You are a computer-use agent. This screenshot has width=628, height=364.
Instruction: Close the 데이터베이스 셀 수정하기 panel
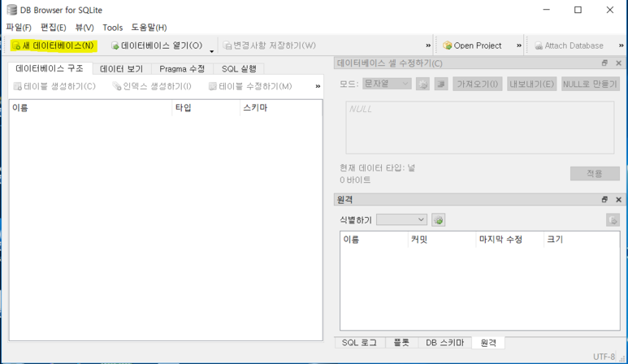[x=619, y=63]
